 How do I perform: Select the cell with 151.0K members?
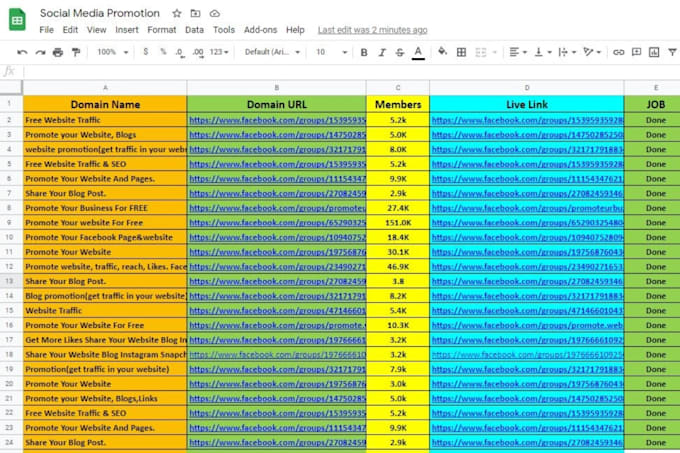398,223
